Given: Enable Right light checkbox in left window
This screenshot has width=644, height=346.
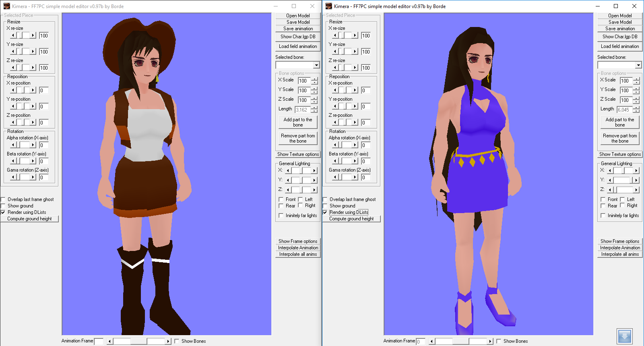Looking at the screenshot, I should (301, 205).
